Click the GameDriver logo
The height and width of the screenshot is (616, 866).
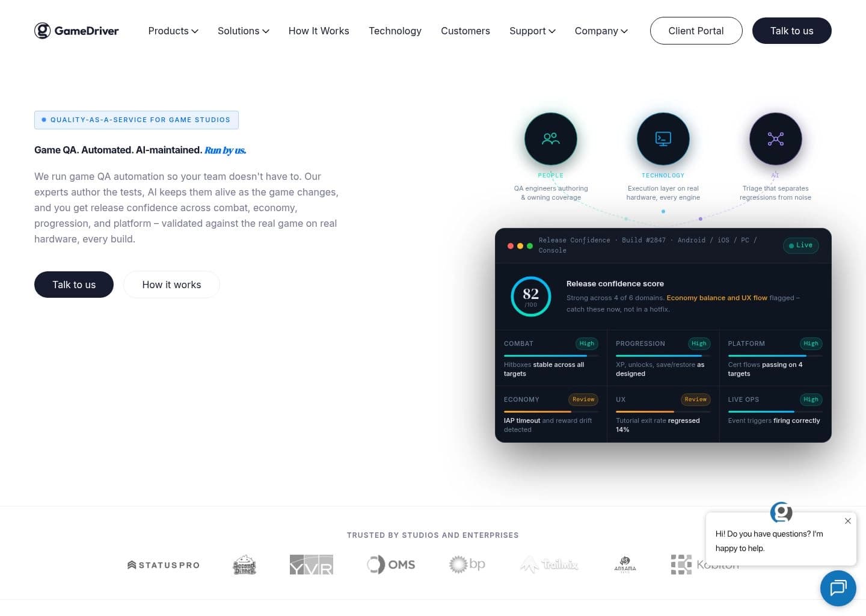click(76, 31)
